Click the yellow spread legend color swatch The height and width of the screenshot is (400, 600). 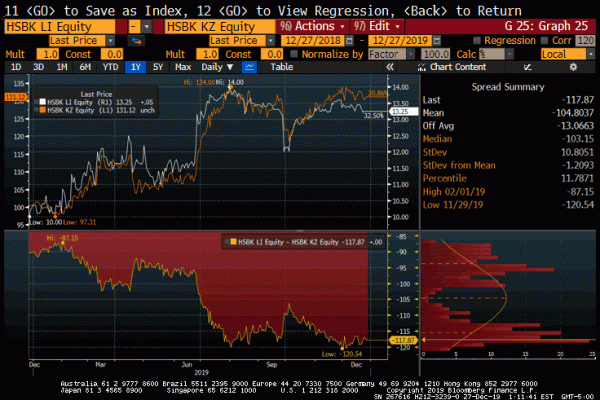tap(233, 242)
